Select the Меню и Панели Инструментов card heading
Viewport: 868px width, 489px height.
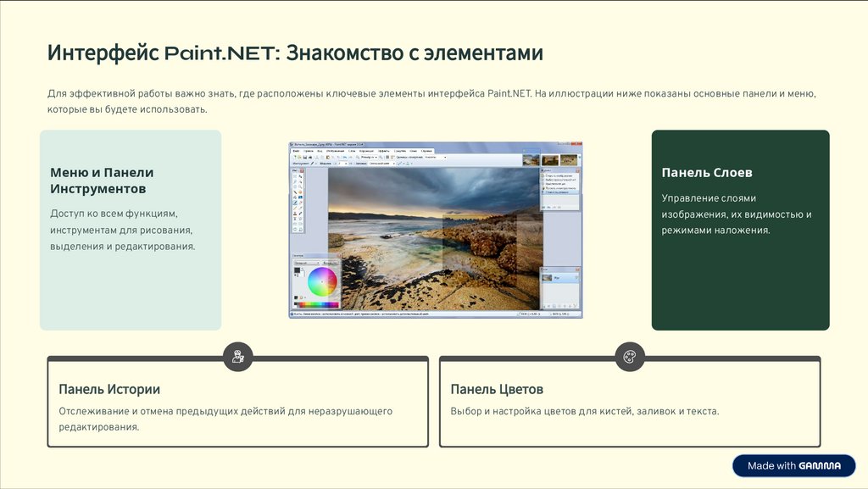(x=102, y=181)
